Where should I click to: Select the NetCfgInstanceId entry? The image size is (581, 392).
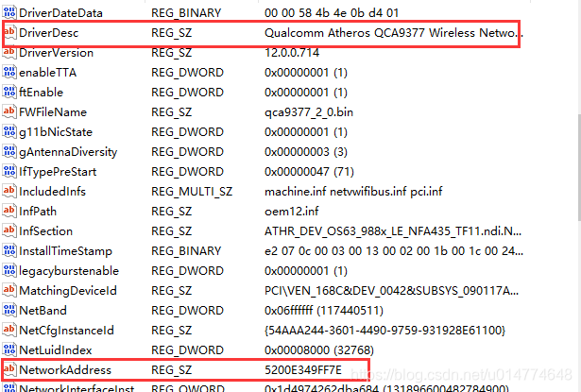(x=65, y=330)
